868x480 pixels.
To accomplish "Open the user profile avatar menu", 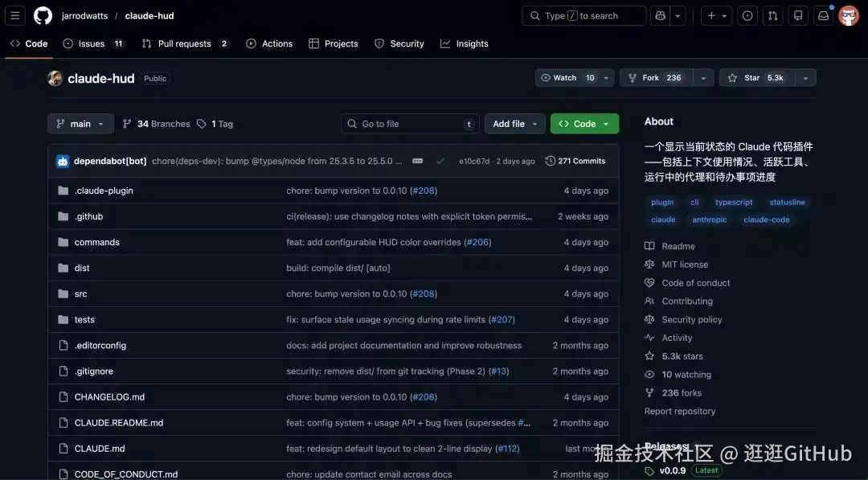I will [x=849, y=15].
